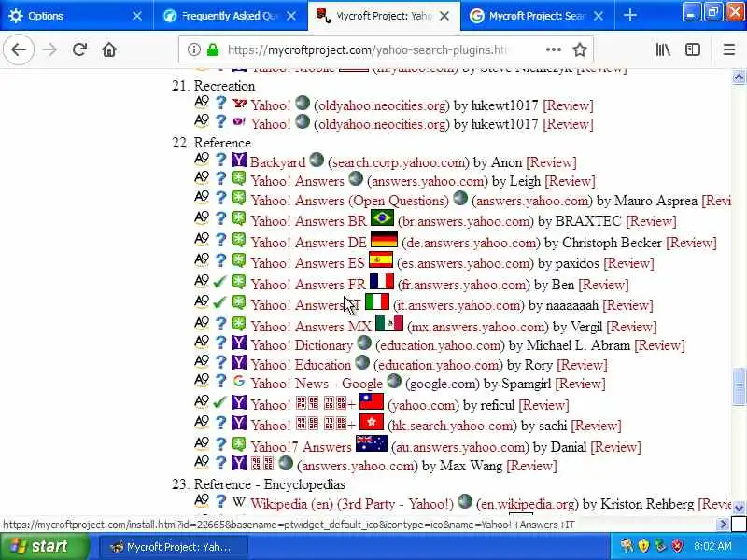The height and width of the screenshot is (560, 747).
Task: Click the Australian flag beside Yahoo!7 Answers
Action: tap(372, 444)
